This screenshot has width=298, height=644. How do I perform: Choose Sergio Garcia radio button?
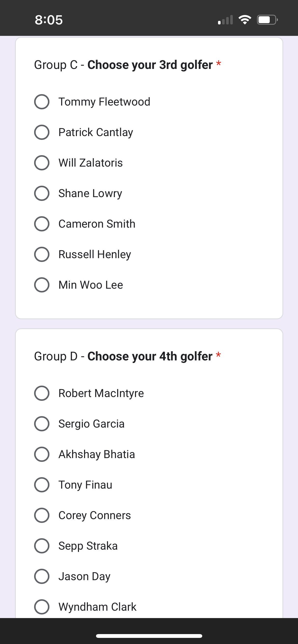[42, 424]
